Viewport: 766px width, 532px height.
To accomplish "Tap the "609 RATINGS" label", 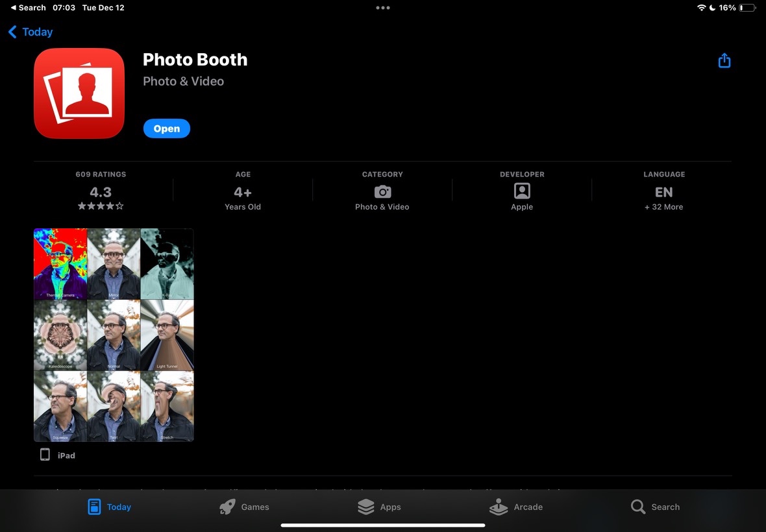I will [101, 175].
